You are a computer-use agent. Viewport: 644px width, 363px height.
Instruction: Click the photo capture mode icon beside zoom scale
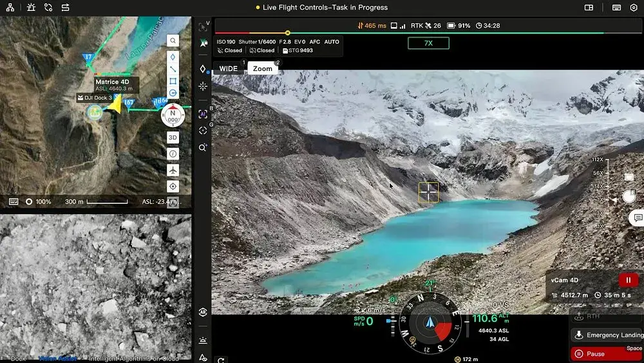629,177
